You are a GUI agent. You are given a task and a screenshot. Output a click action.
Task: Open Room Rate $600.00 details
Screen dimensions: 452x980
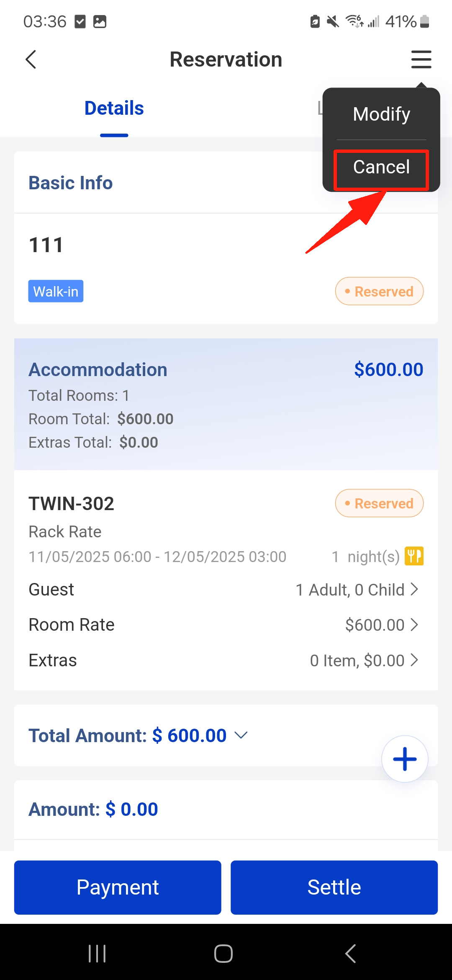(x=226, y=625)
